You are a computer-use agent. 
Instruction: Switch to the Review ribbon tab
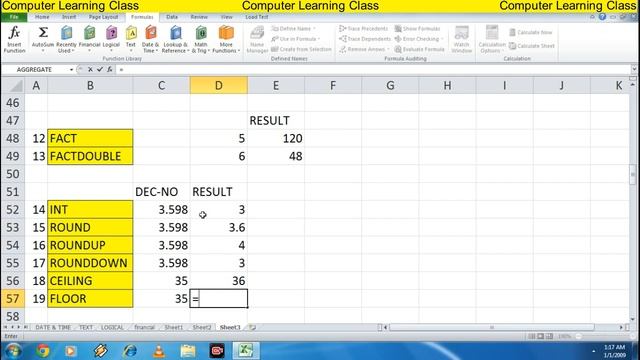[199, 17]
